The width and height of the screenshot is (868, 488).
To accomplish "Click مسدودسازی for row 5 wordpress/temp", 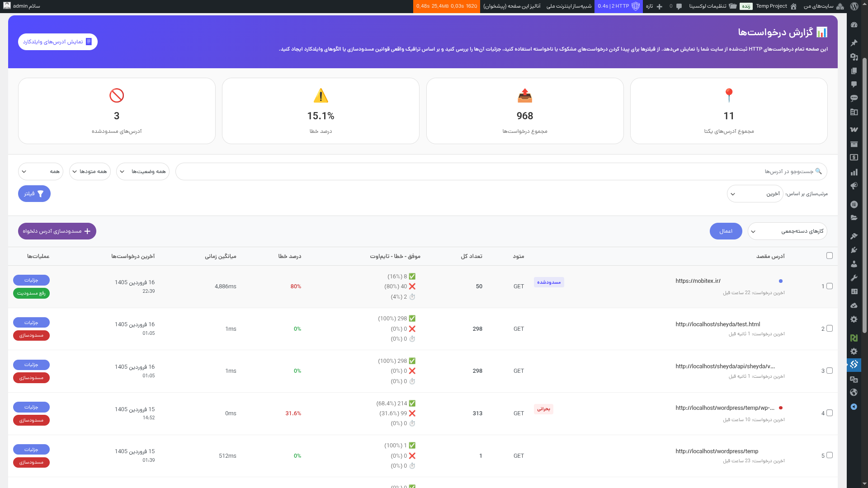I will (31, 462).
